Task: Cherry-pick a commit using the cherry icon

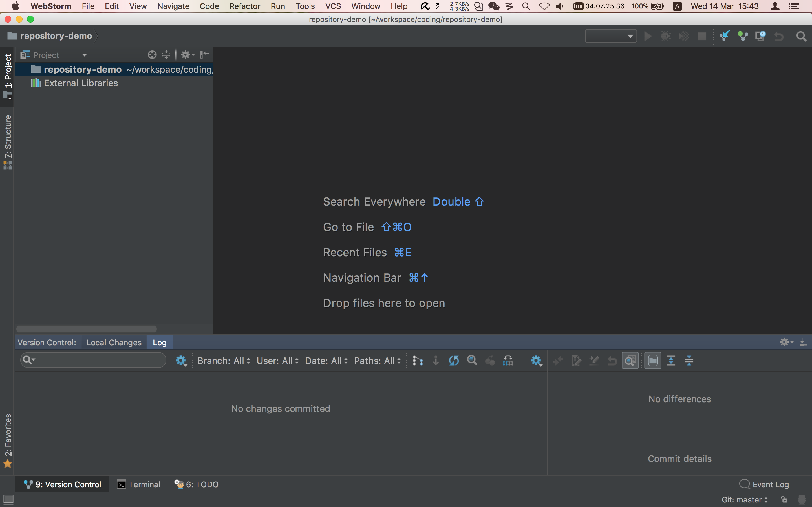Action: coord(490,360)
